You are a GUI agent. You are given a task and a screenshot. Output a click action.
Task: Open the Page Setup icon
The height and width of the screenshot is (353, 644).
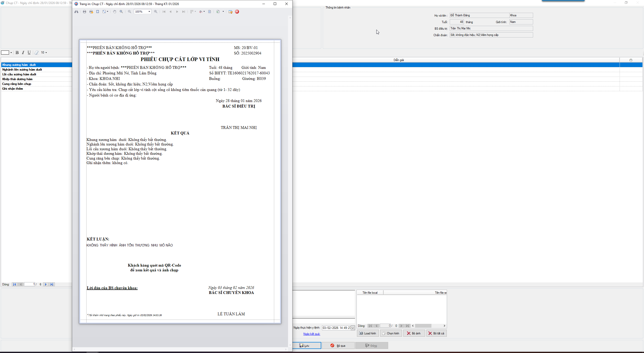(98, 12)
